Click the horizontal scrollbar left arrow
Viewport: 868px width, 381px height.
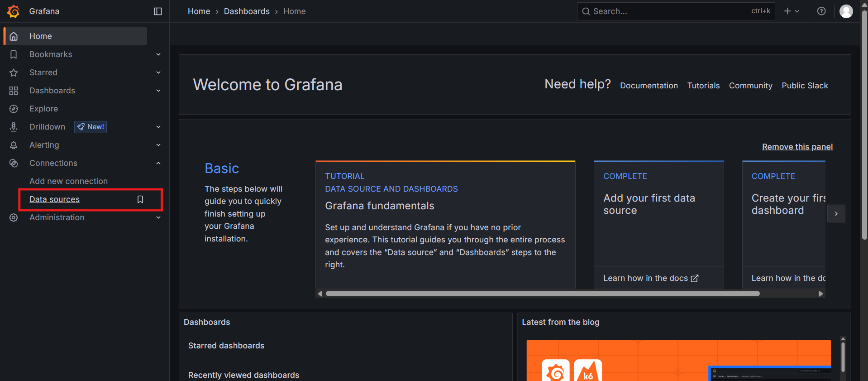[320, 294]
